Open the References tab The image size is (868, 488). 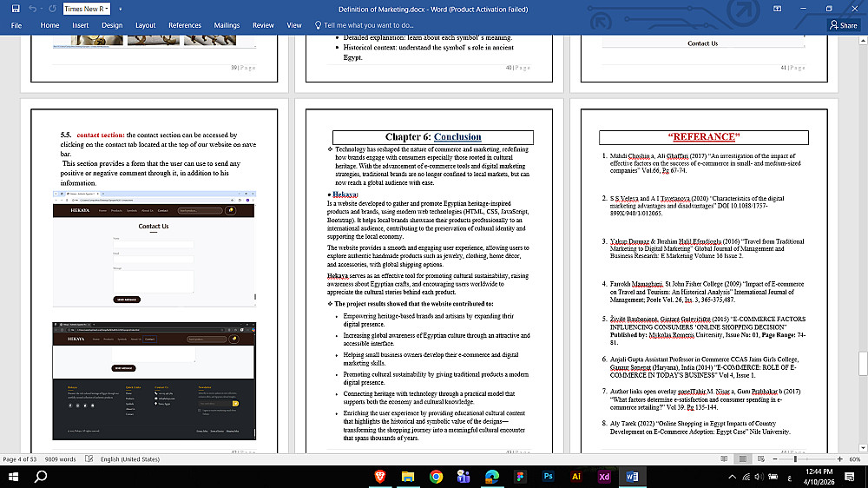pyautogui.click(x=185, y=25)
